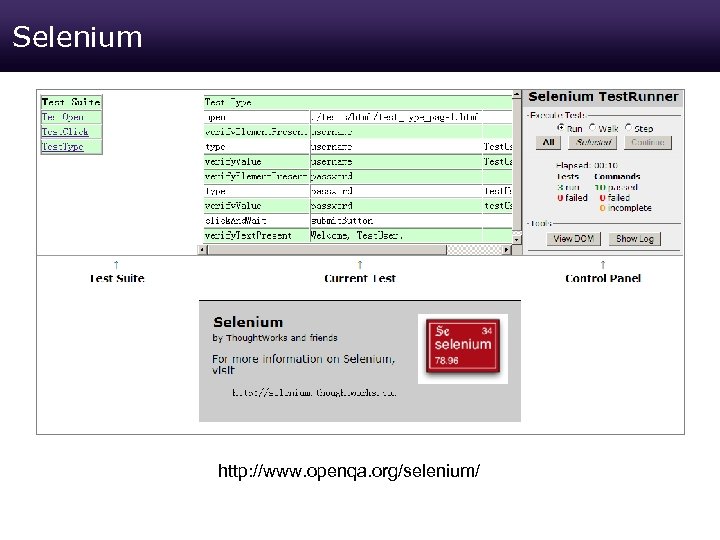Click the Continue button
The height and width of the screenshot is (540, 720).
tap(648, 142)
